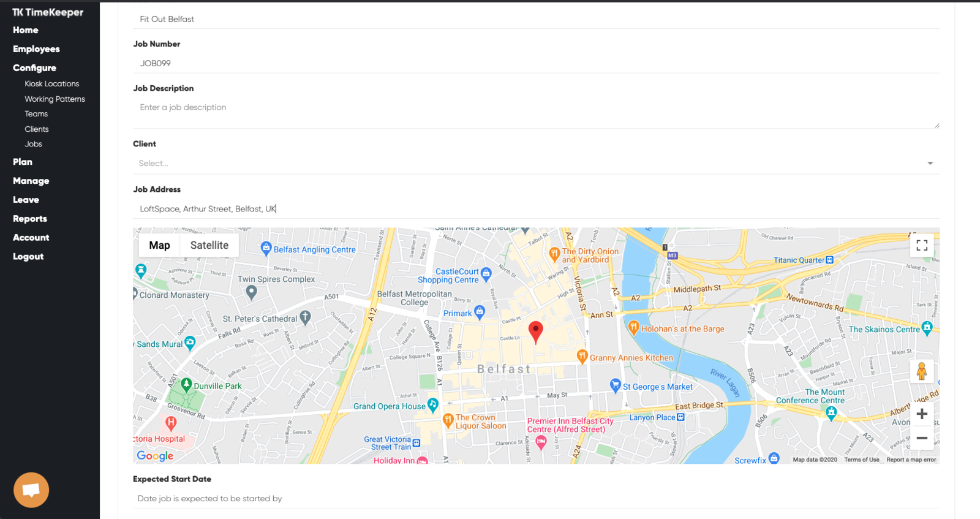This screenshot has width=980, height=519.
Task: Click The Skainos Centre icon
Action: (927, 328)
